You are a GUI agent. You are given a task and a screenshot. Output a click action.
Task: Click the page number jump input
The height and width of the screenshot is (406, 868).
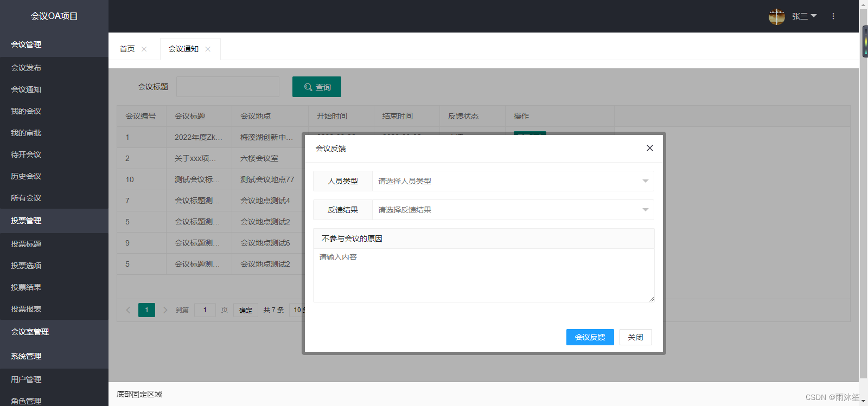[x=205, y=310]
